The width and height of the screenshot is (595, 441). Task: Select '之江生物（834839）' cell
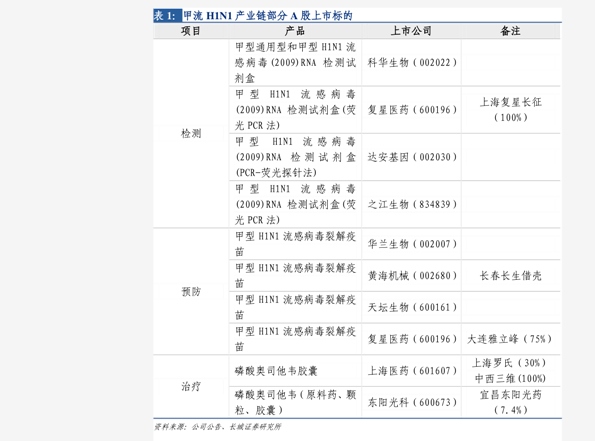pyautogui.click(x=412, y=204)
